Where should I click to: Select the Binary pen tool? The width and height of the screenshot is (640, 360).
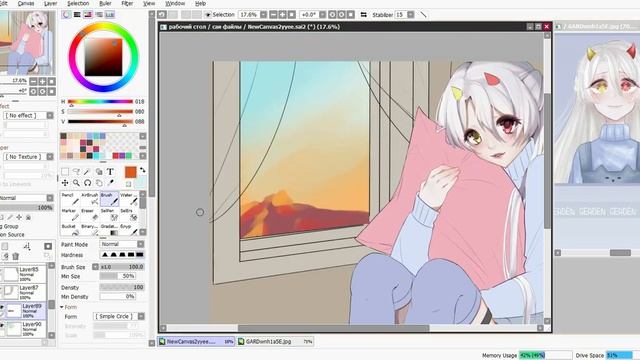click(90, 229)
